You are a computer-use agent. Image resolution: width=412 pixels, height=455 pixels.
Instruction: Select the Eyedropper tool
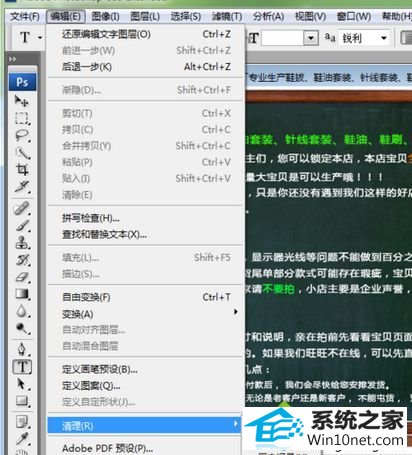coord(22,439)
